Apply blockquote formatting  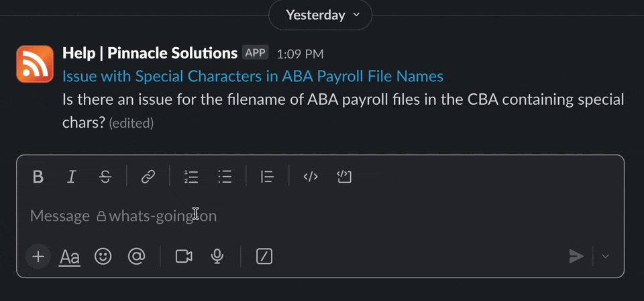pos(268,177)
